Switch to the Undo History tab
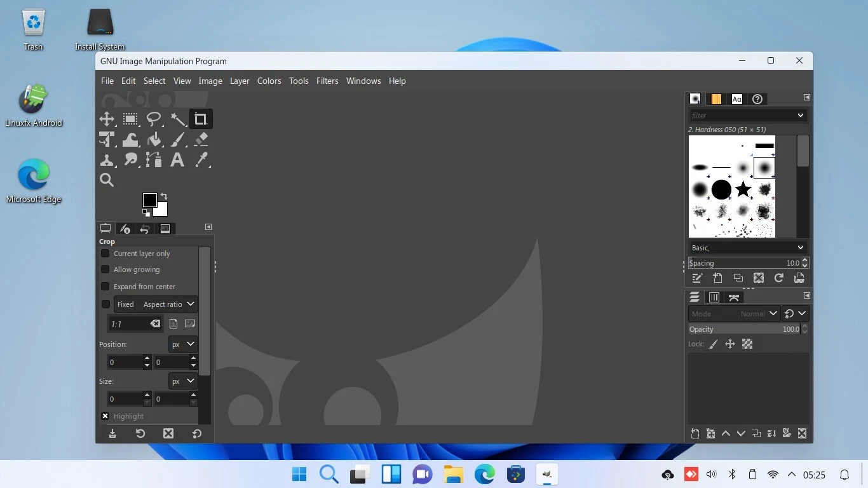 pyautogui.click(x=145, y=228)
